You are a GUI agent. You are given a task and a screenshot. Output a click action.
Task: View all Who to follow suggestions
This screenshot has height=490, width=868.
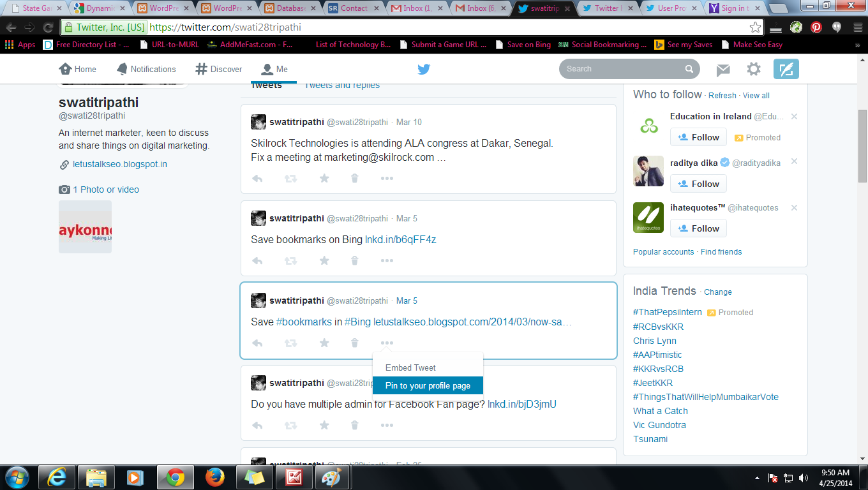(756, 96)
